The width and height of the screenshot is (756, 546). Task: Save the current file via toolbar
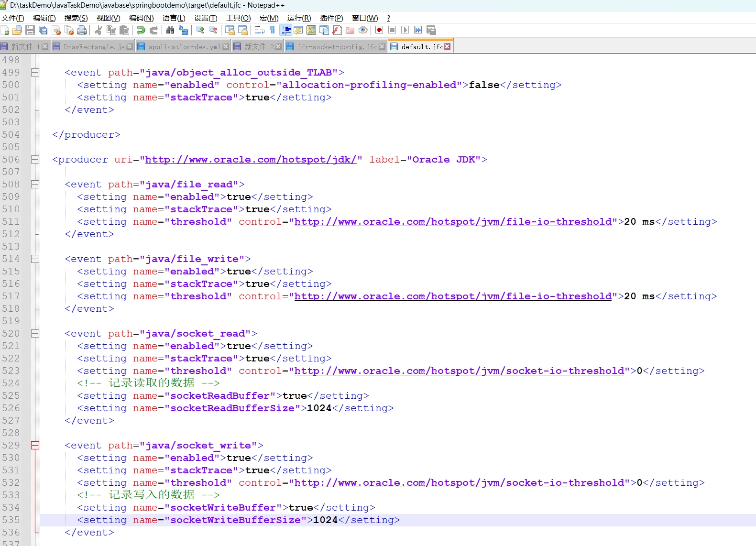click(30, 30)
